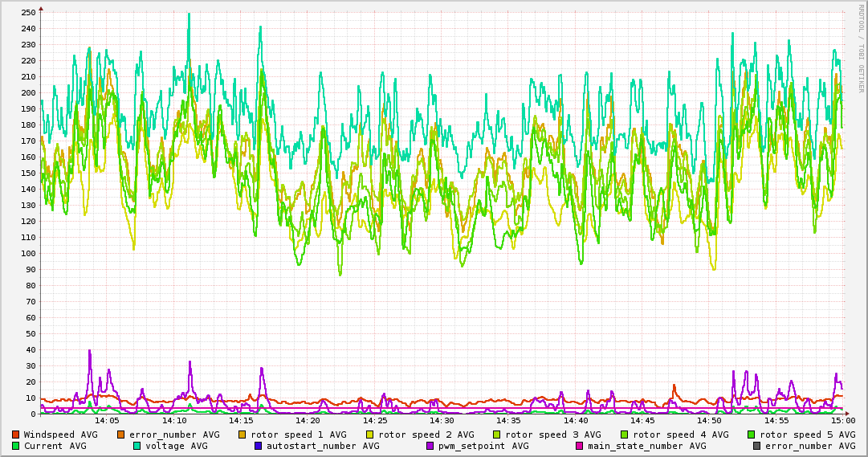Click the 180 value on the y-axis
Screen dimensions: 868x457
click(27, 124)
